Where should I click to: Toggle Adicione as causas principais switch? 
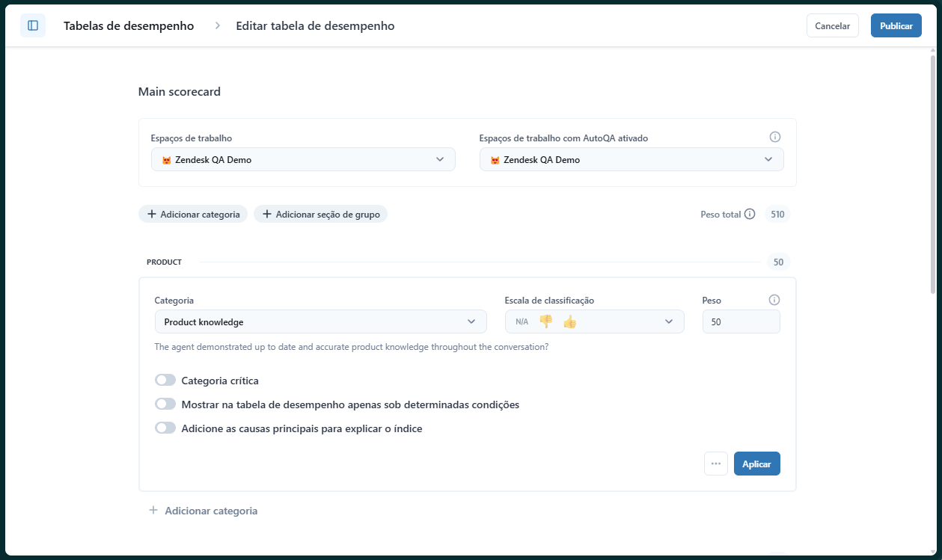tap(165, 428)
